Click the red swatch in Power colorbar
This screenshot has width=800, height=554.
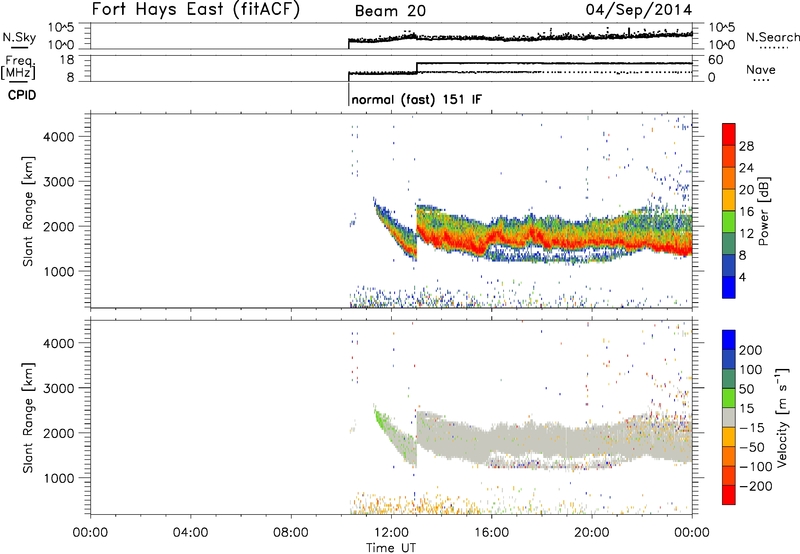pos(729,135)
